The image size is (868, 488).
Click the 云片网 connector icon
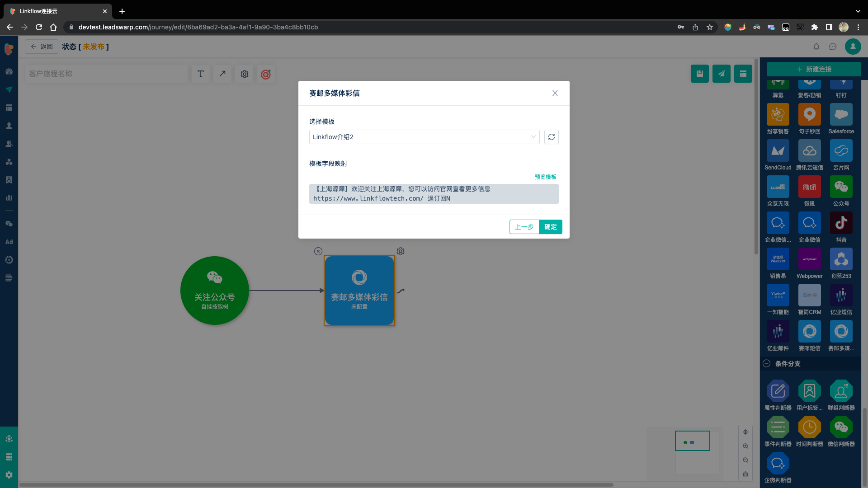tap(841, 150)
